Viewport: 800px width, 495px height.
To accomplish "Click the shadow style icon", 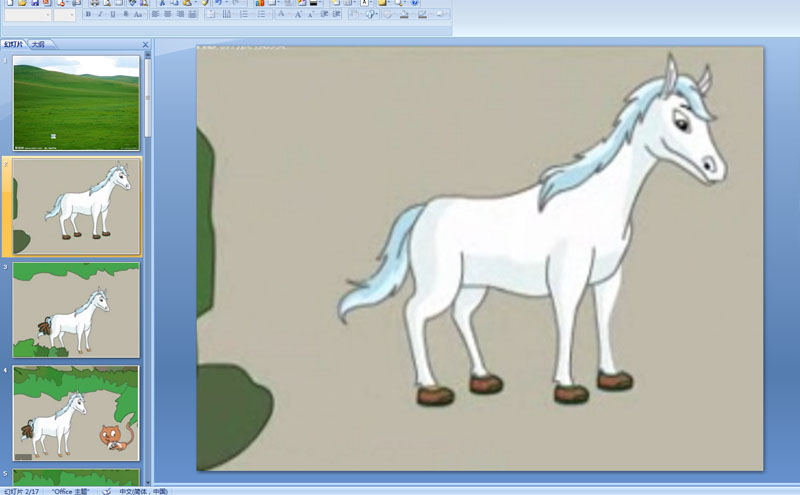I will click(x=440, y=14).
